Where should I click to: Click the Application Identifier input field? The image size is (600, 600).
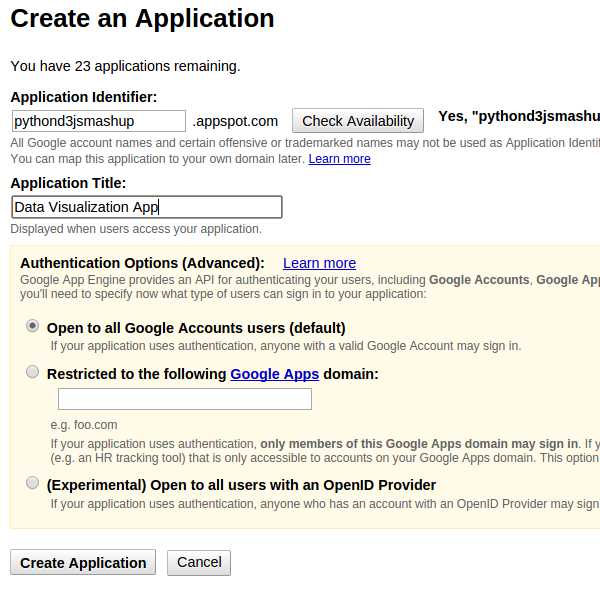[x=99, y=121]
